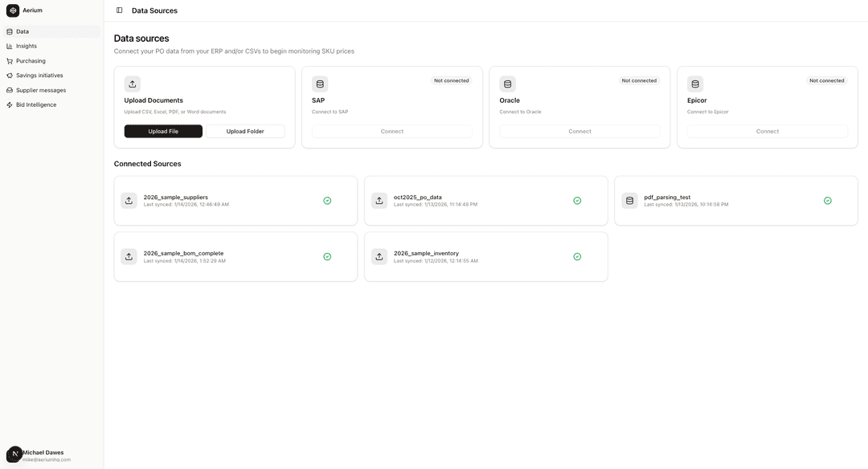Open the Purchasing section
This screenshot has width=868, height=469.
point(31,61)
